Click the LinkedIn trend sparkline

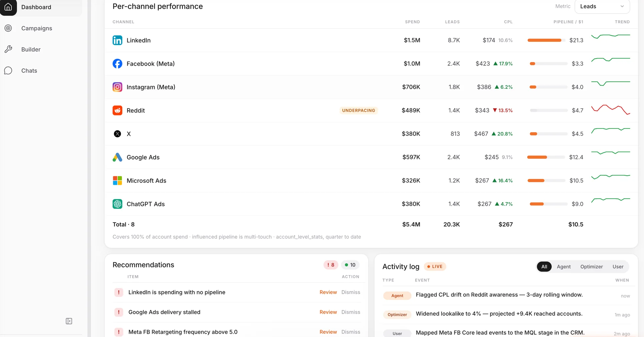(611, 36)
